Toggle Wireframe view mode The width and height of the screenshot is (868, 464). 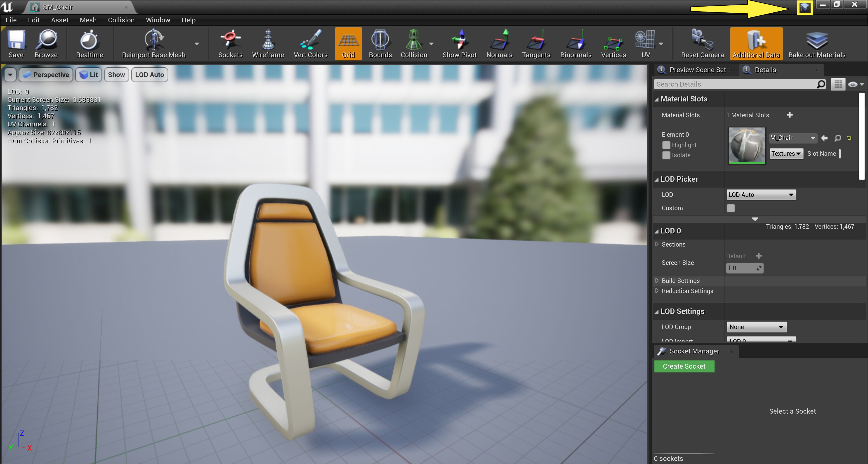[x=268, y=44]
